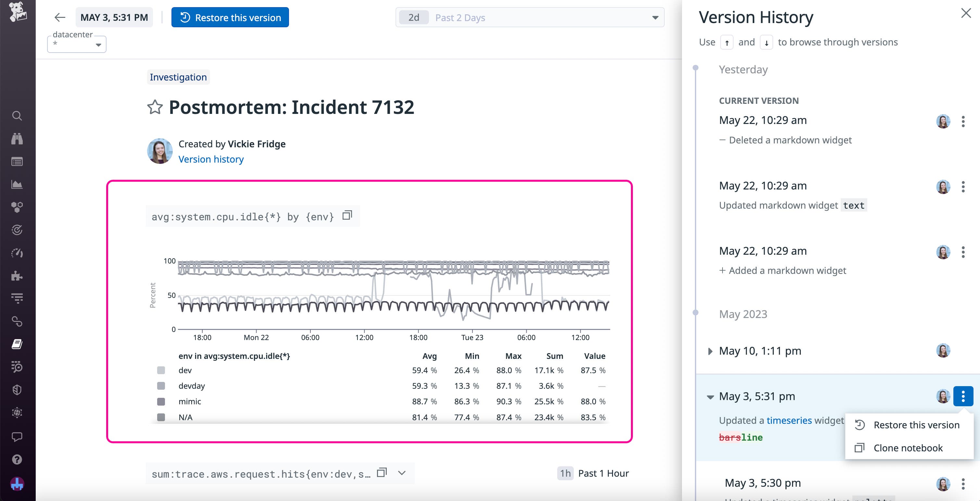
Task: Star the Postmortem notebook as favorite
Action: 155,107
